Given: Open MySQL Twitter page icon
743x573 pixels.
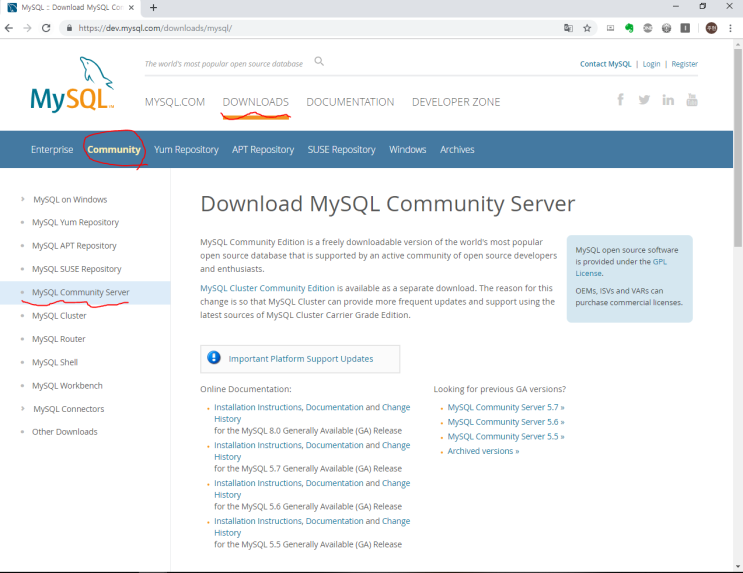Looking at the screenshot, I should (x=644, y=100).
